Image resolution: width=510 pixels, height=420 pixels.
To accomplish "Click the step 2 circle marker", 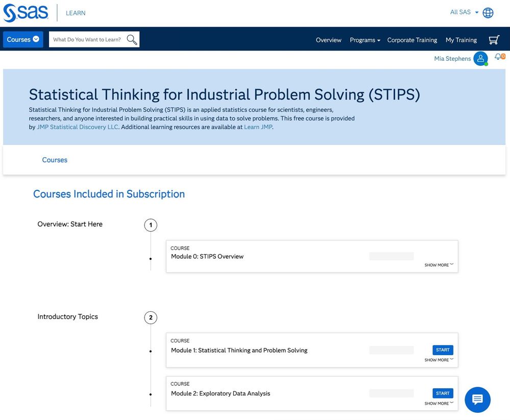I will (151, 318).
